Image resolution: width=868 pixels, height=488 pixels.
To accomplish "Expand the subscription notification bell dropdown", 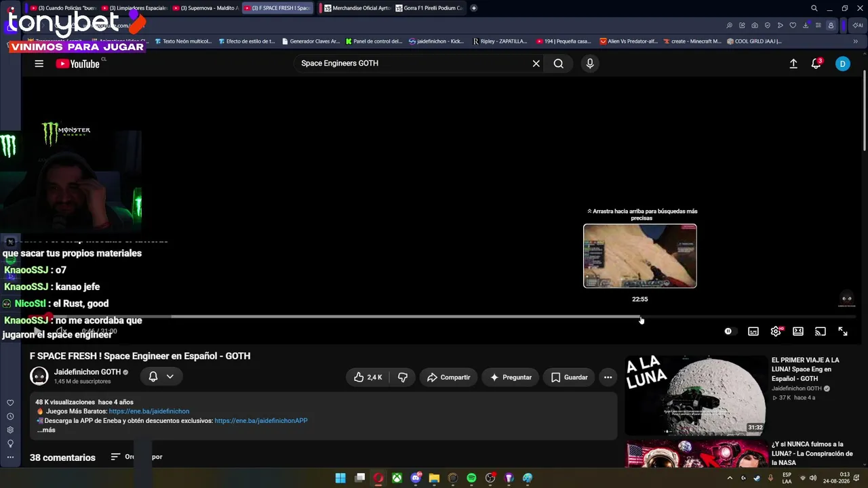I will click(x=161, y=377).
